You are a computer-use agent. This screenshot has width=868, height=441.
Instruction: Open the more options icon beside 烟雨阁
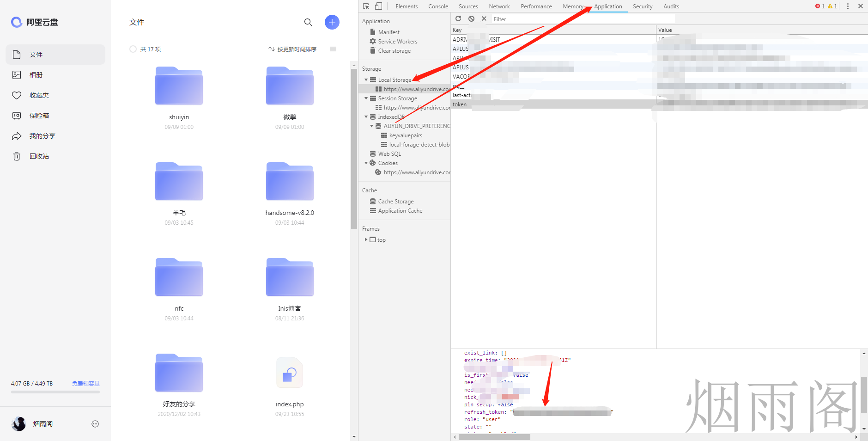pos(95,424)
